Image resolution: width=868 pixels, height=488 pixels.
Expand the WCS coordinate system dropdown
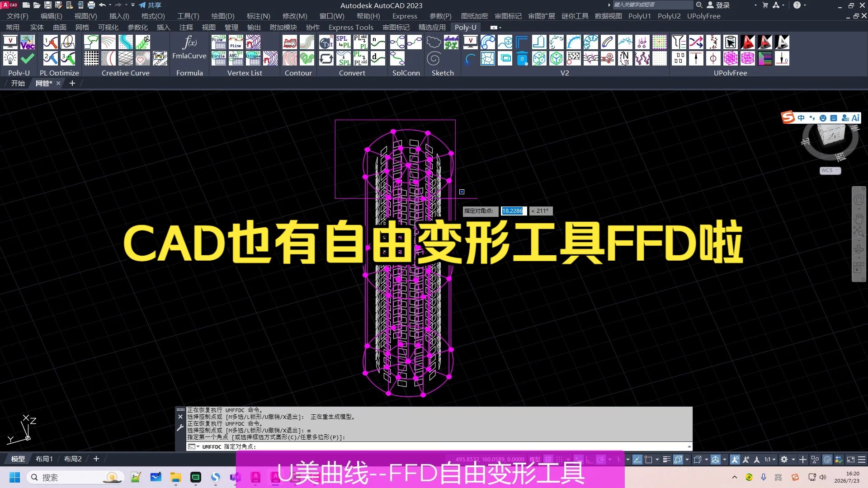(830, 170)
